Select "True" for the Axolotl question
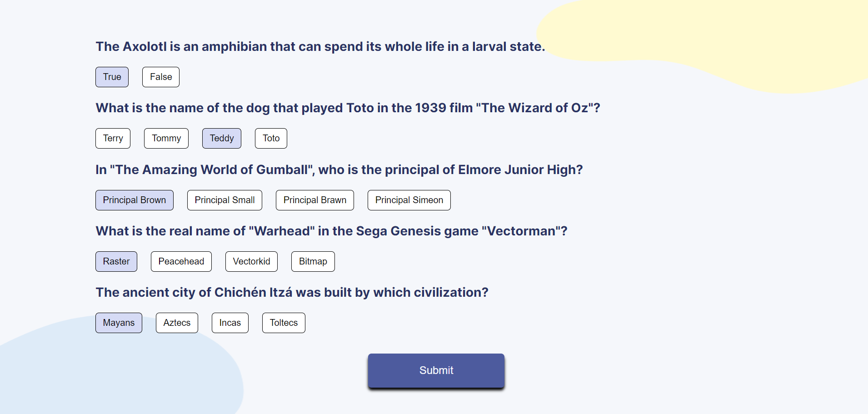Screen dimensions: 868x414 [x=112, y=77]
